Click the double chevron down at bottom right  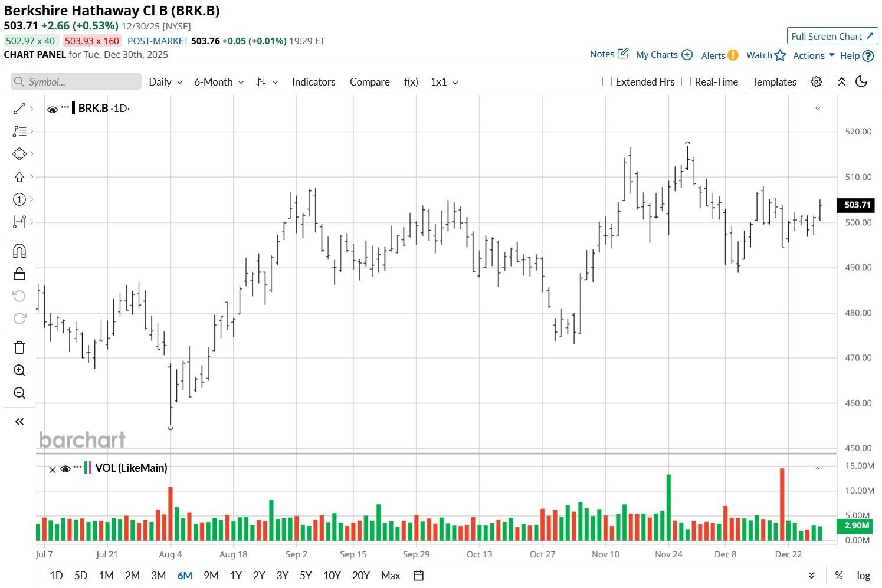pos(812,576)
